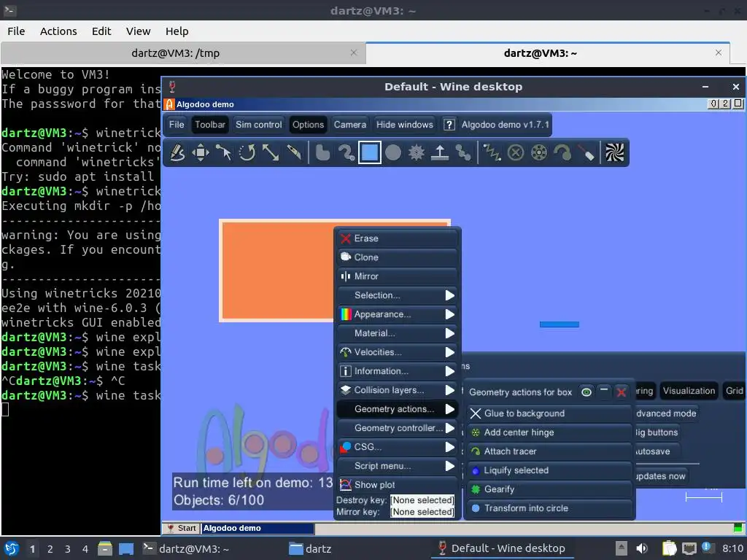Select the Brush tool
The image size is (747, 560).
(346, 153)
